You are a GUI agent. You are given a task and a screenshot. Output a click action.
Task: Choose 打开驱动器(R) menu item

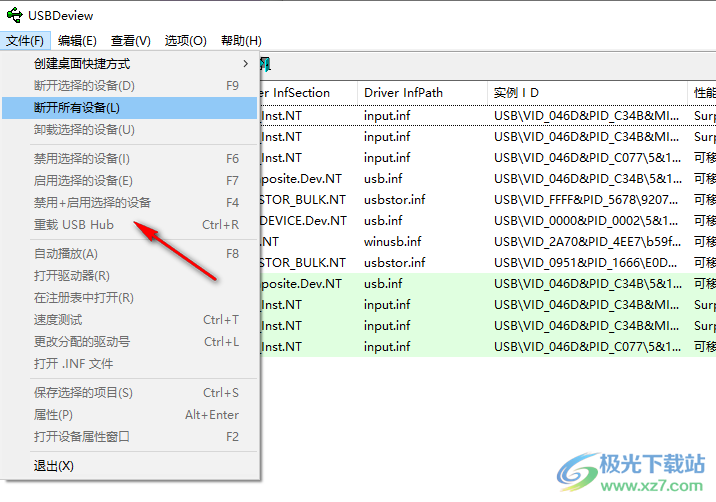pos(130,275)
